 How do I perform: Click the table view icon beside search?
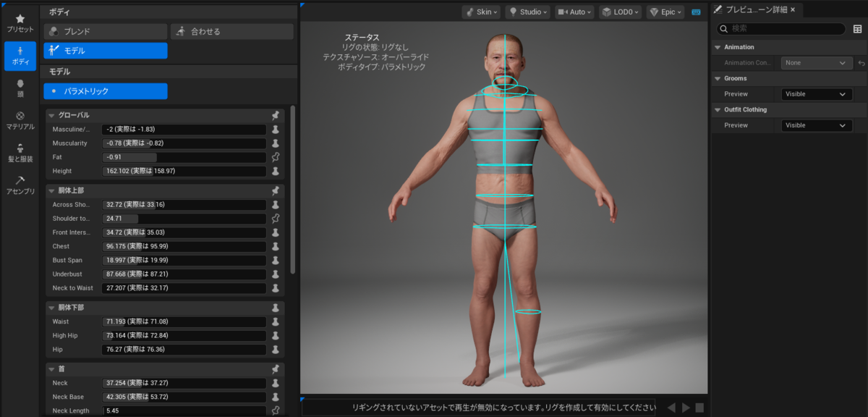tap(857, 29)
